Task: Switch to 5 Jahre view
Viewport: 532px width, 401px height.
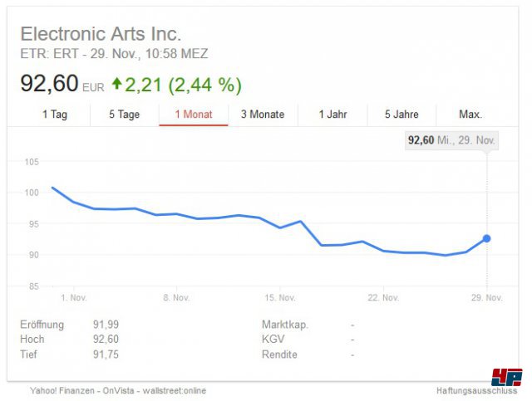Action: pos(401,115)
